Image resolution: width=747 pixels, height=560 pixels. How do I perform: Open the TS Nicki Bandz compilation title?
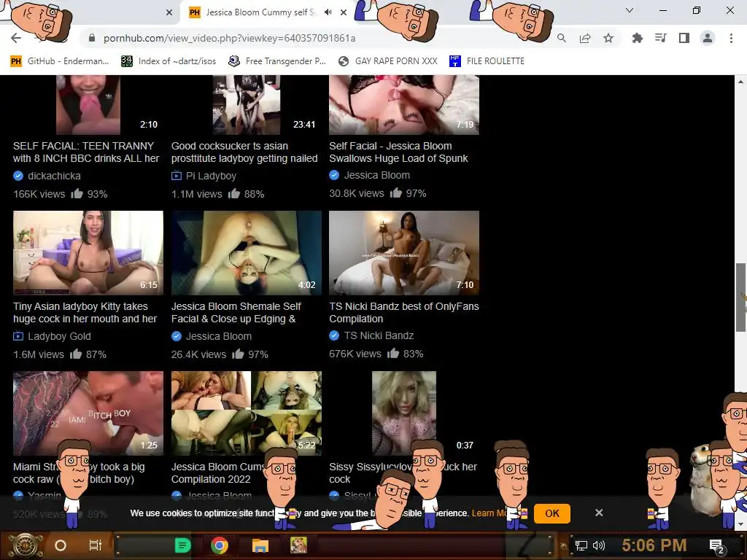(x=404, y=312)
